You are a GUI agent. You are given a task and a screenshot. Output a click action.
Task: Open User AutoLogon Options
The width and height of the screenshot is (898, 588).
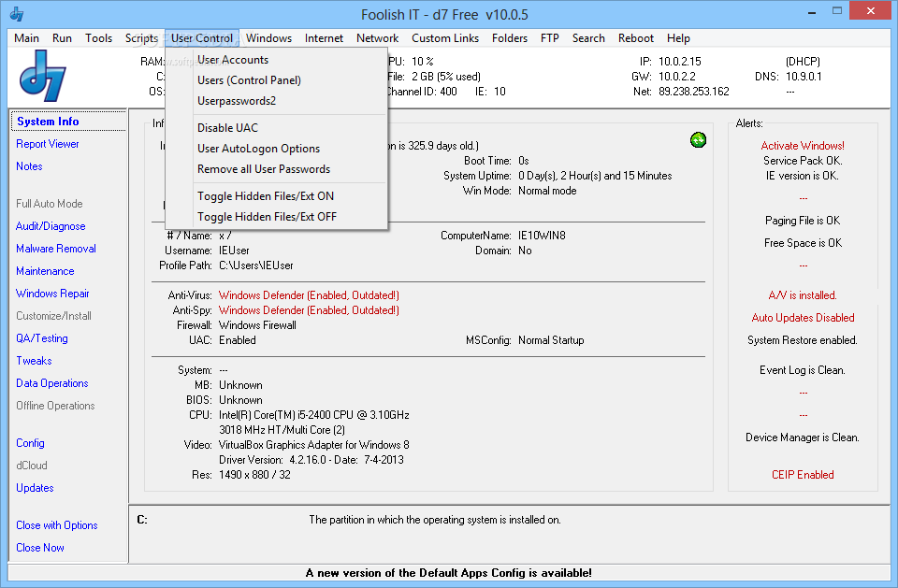(276, 149)
